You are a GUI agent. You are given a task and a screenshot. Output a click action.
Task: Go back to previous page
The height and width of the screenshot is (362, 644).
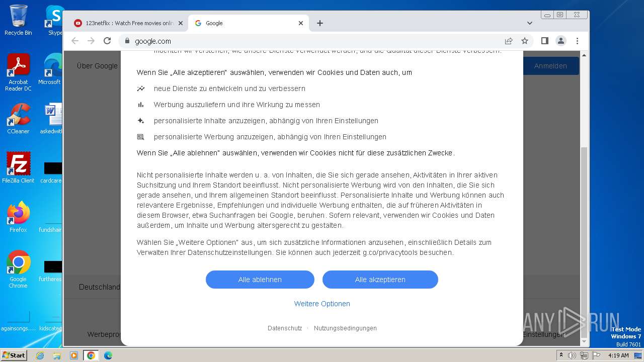pos(75,41)
